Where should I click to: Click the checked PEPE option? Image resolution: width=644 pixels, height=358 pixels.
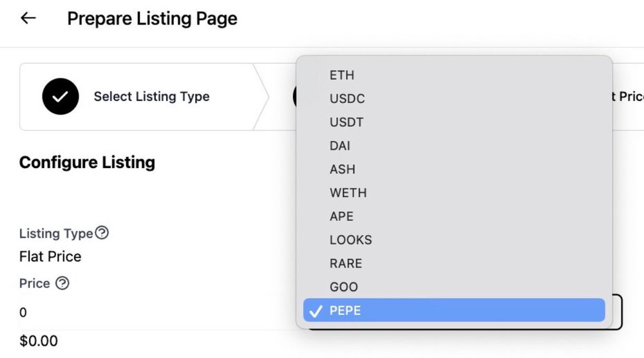pyautogui.click(x=454, y=310)
